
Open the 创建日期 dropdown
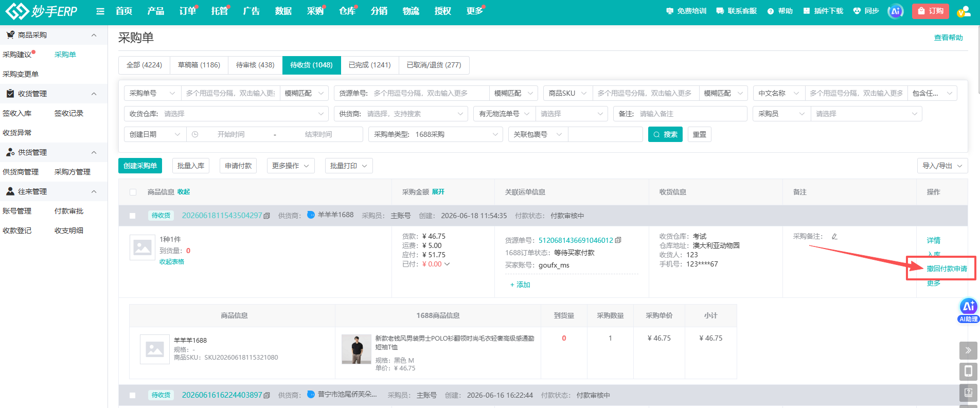[x=155, y=134]
